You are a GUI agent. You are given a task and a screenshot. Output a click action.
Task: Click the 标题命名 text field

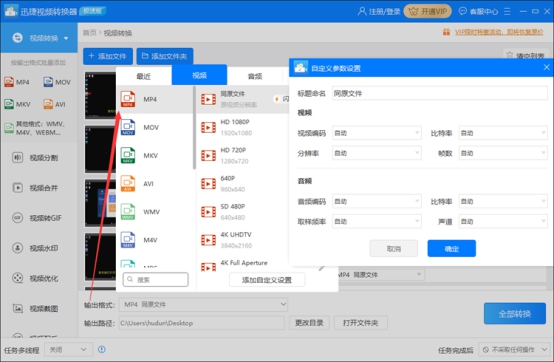point(440,94)
